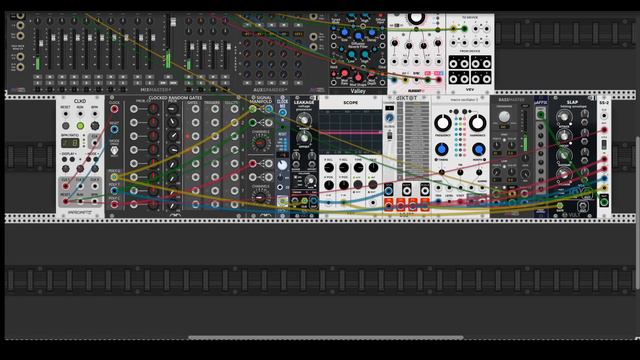Toggle the MODE switch on Clocked Random Gates

[114, 151]
